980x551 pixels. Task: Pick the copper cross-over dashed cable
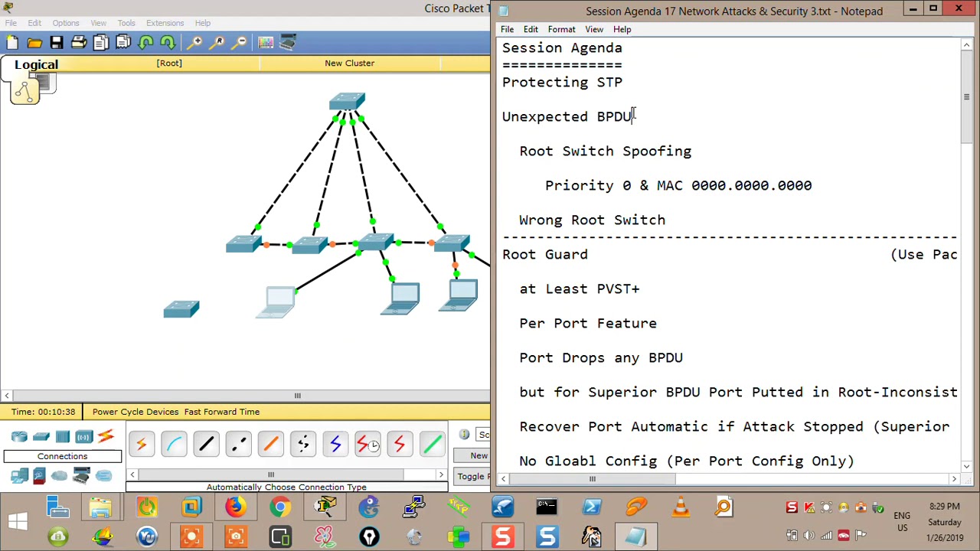pyautogui.click(x=238, y=445)
